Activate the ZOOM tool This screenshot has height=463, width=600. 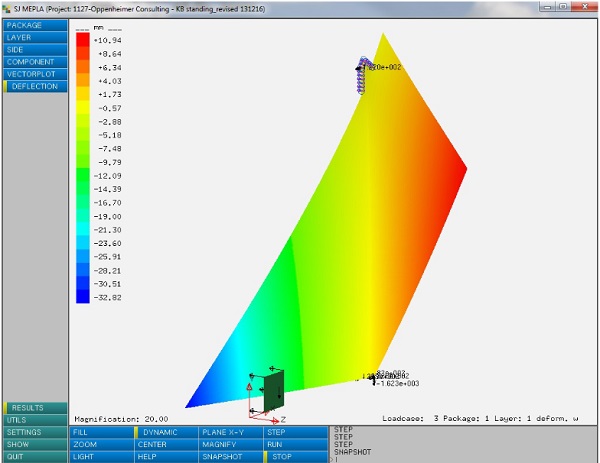101,445
